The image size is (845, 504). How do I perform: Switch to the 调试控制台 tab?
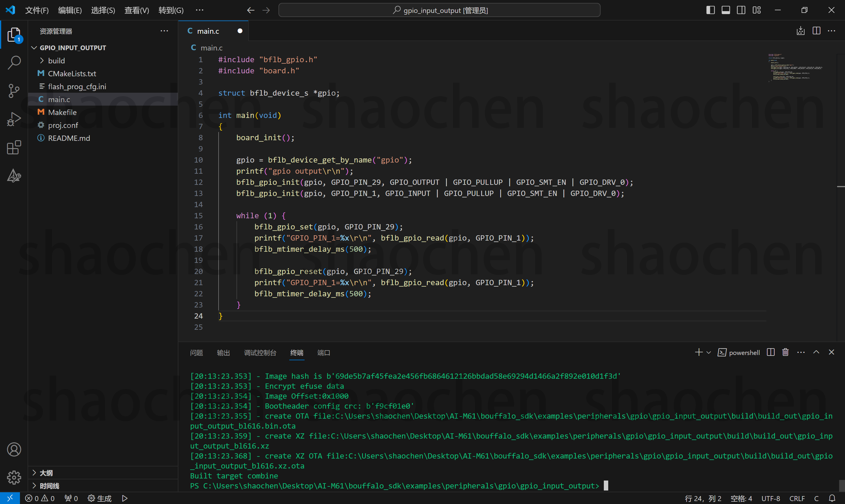coord(260,353)
